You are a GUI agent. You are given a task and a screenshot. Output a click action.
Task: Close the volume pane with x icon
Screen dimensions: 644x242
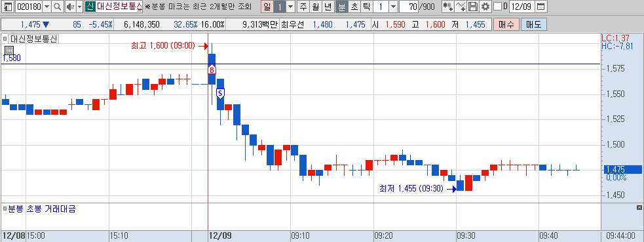click(x=639, y=207)
